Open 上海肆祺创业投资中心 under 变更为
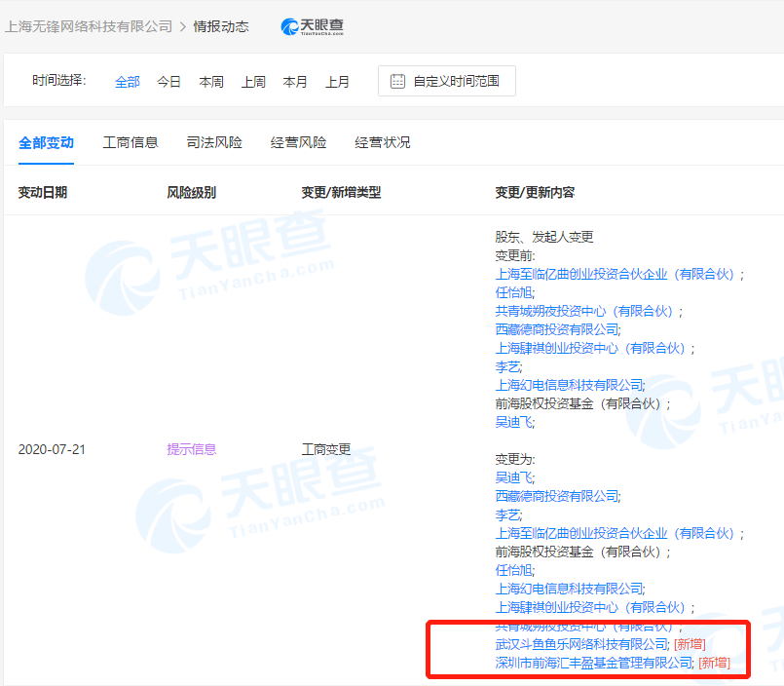Screen dimensions: 784x686 (x=590, y=607)
